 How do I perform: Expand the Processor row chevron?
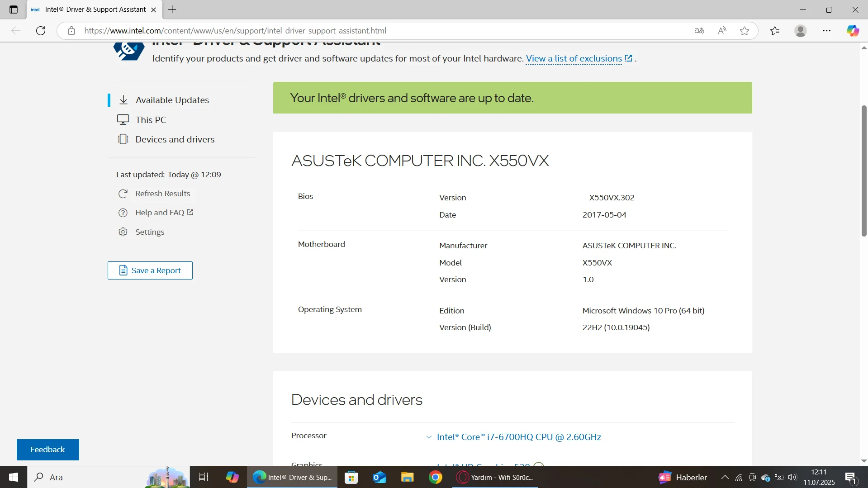click(x=429, y=437)
